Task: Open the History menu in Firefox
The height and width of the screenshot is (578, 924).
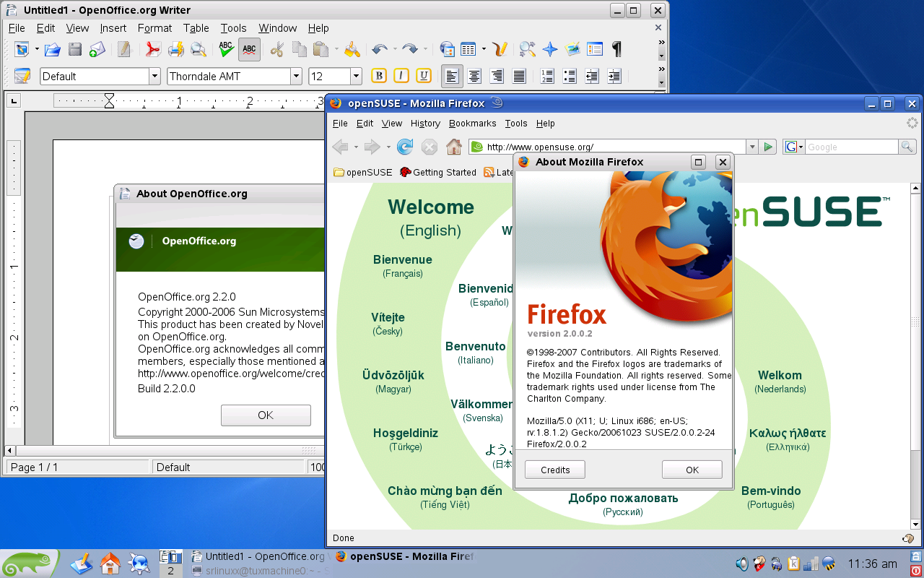Action: pyautogui.click(x=425, y=124)
